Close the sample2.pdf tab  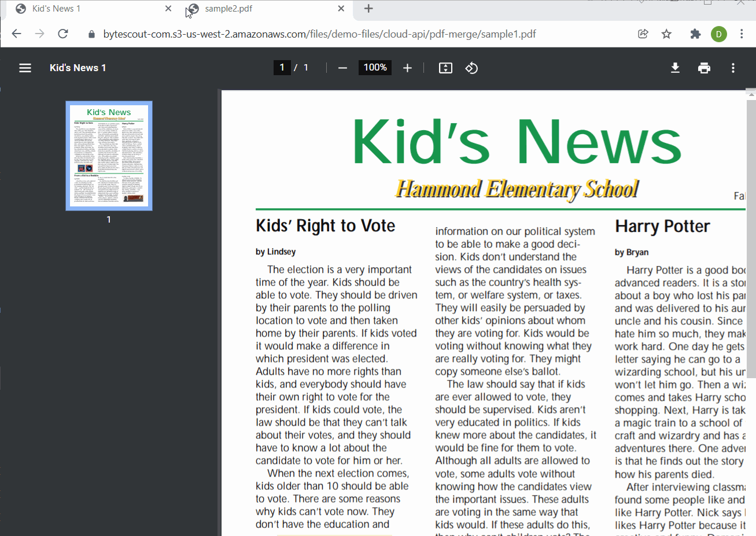[x=341, y=9]
